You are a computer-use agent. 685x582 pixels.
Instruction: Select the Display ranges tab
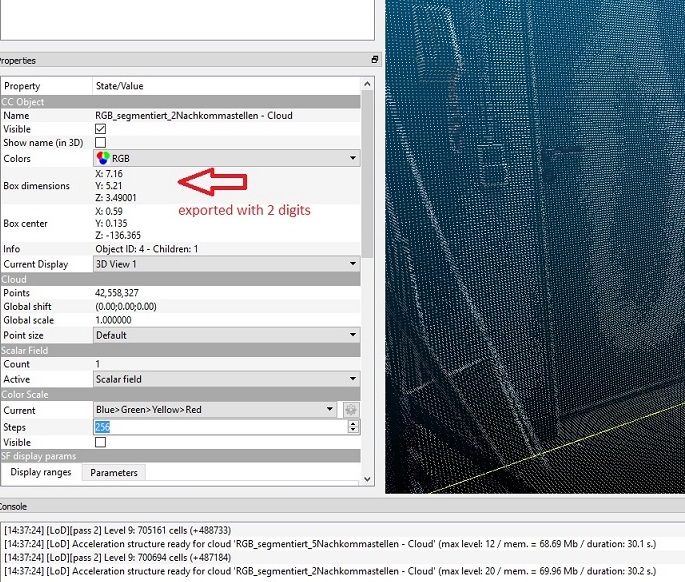tap(41, 472)
